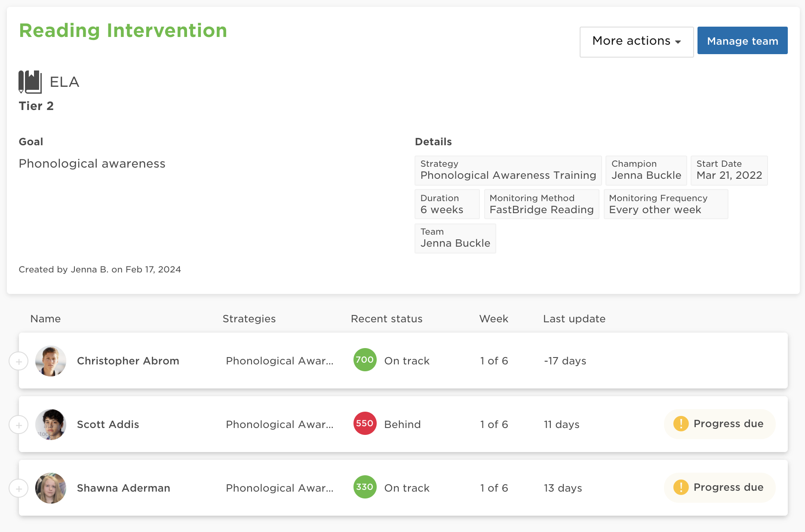Open the More actions dropdown
The height and width of the screenshot is (532, 805).
[636, 41]
